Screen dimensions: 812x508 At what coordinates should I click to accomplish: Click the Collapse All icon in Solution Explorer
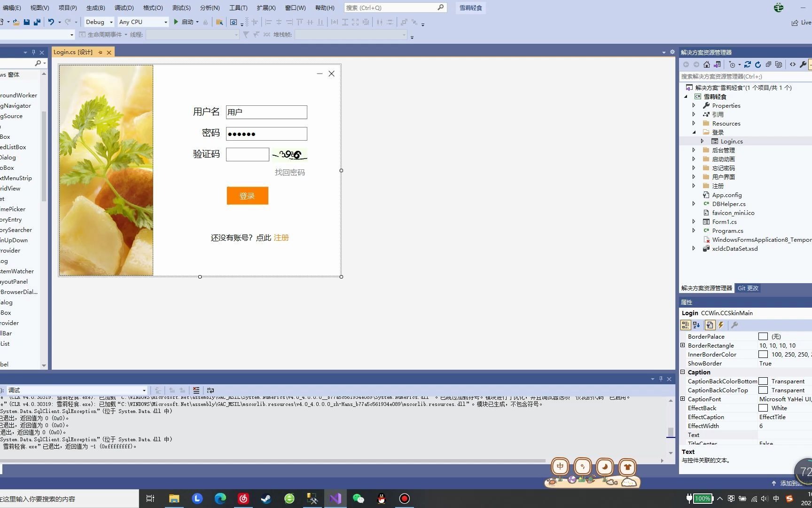pos(769,64)
